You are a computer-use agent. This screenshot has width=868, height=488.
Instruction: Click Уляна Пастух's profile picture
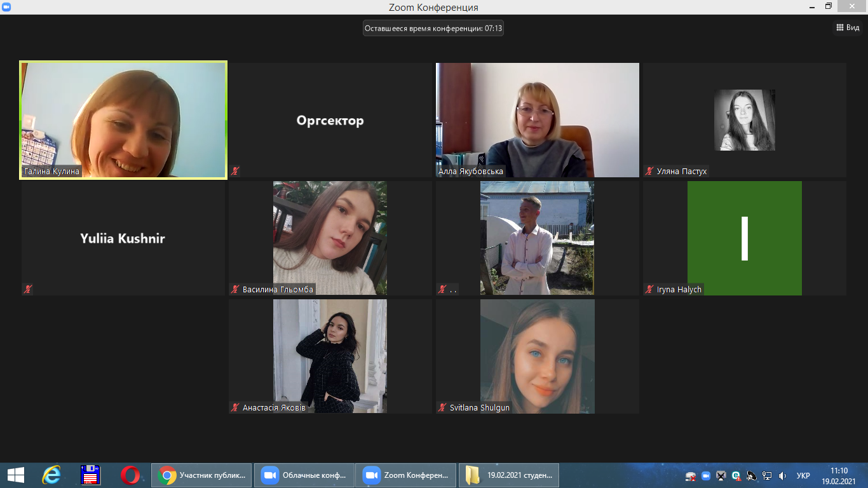745,120
